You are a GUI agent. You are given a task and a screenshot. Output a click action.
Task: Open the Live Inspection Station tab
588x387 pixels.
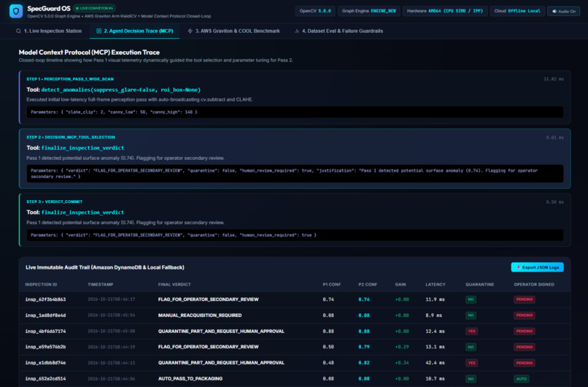click(x=49, y=31)
